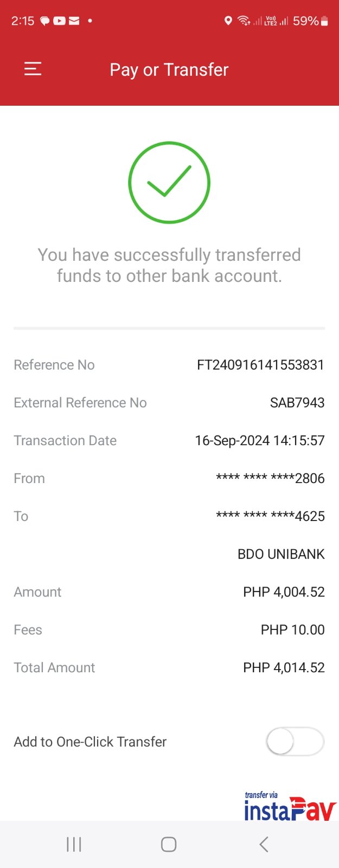This screenshot has width=339, height=868.
Task: Tap the Pay or Transfer header title
Action: point(169,70)
